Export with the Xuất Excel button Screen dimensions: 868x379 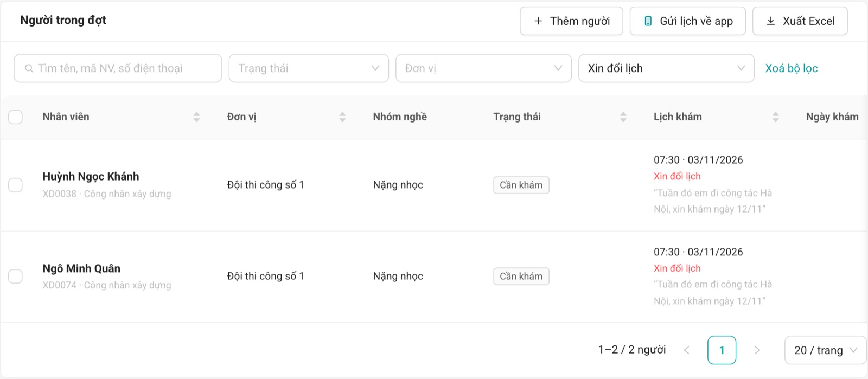tap(800, 21)
